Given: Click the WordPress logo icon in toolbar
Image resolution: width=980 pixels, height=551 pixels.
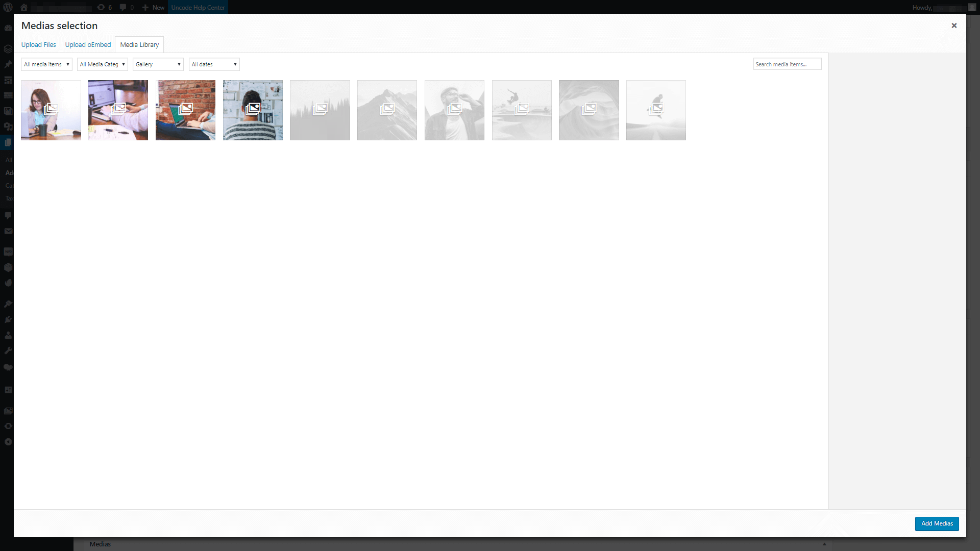Looking at the screenshot, I should [x=8, y=7].
